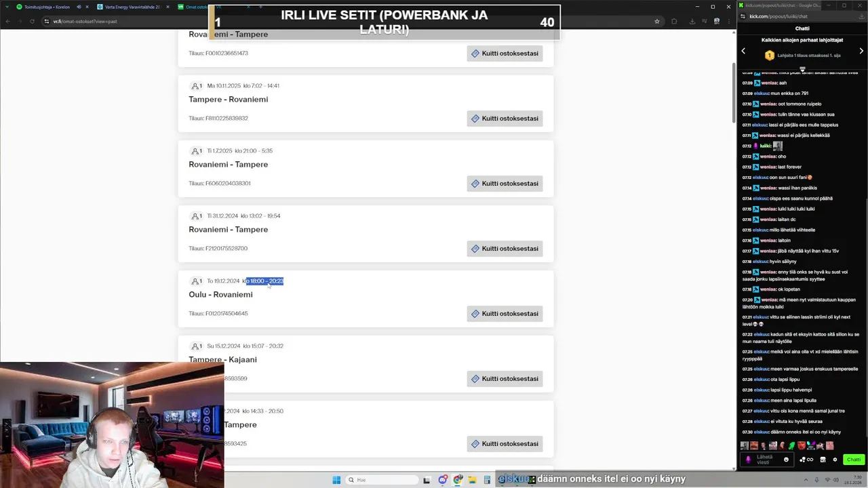The image size is (868, 488).
Task: Click the date Ti 31.12.2024 klo 13:02 – 19:54
Action: [x=243, y=216]
